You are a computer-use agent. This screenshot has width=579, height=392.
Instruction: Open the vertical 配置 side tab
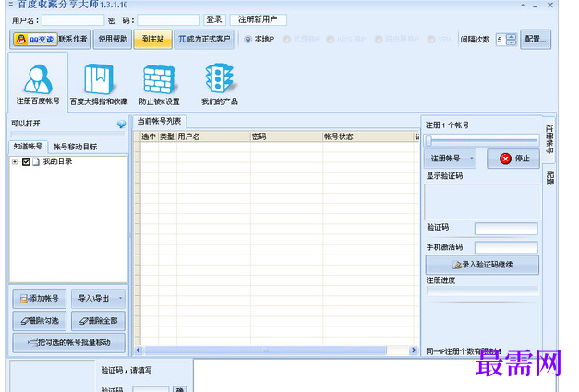(549, 178)
